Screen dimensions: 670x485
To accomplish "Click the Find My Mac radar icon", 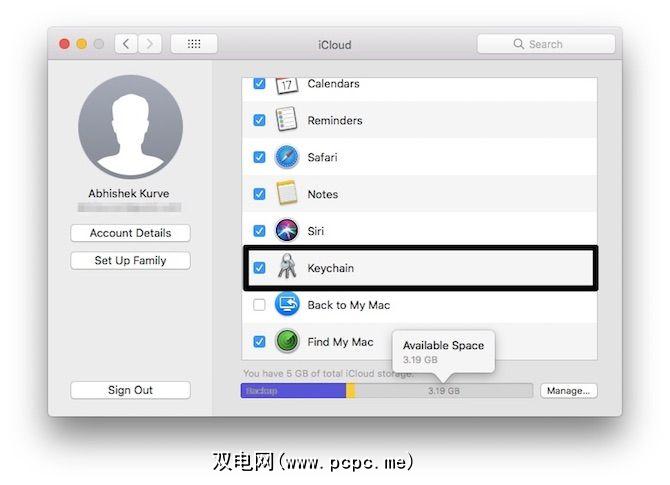I will (287, 341).
